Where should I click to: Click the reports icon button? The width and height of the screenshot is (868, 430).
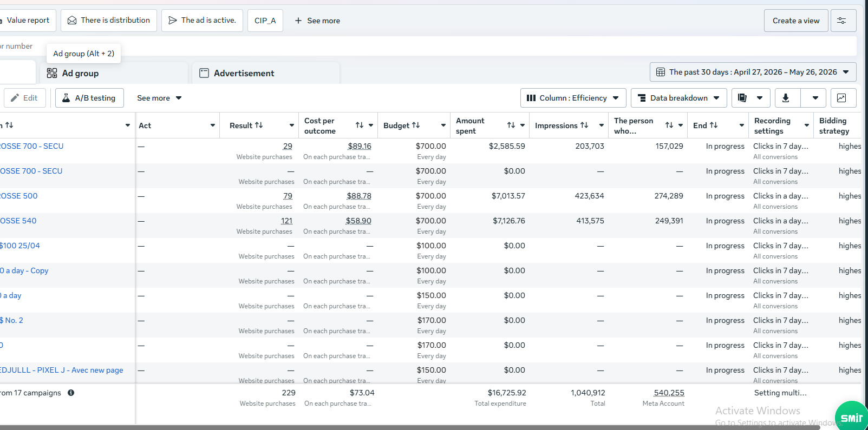tap(743, 98)
